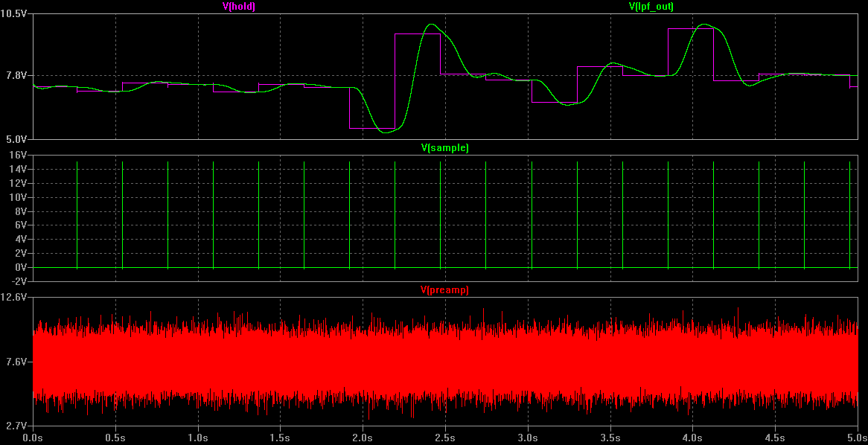Click the 7.6V axis label in preamp pane

point(16,362)
